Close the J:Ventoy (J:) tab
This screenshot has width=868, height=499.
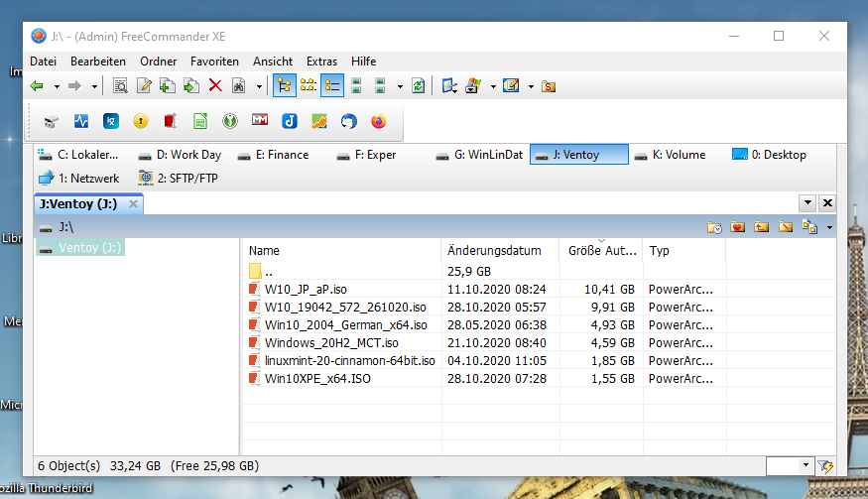coord(133,203)
